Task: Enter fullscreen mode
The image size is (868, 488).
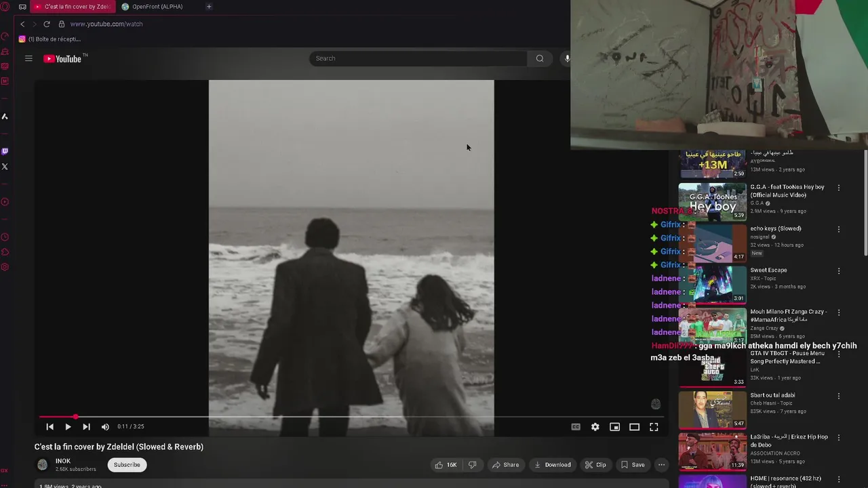Action: coord(654,427)
